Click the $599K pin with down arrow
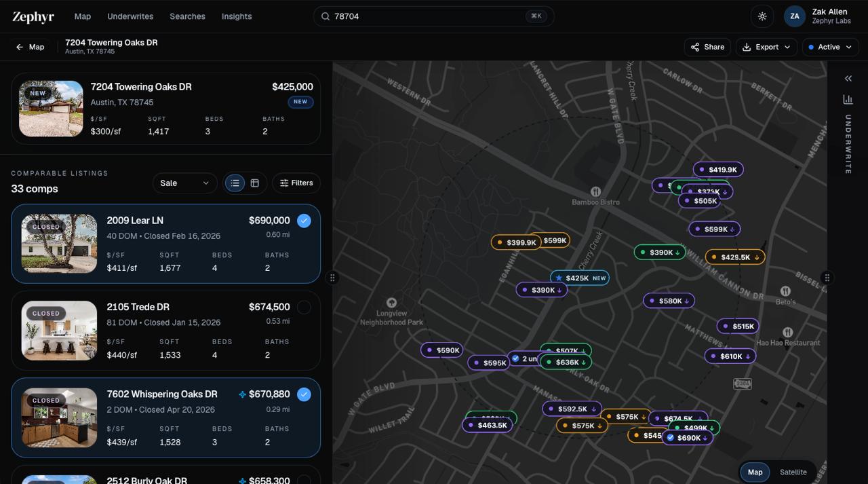 (715, 229)
